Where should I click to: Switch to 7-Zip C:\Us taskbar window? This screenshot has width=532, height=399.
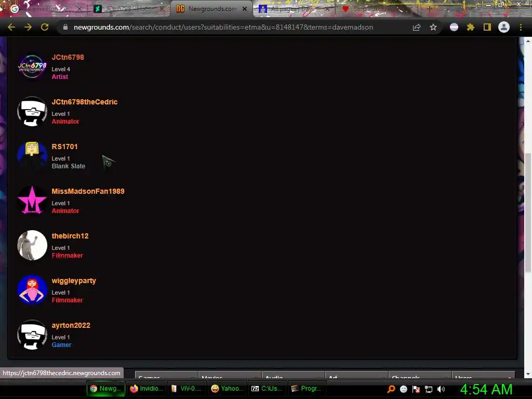pyautogui.click(x=268, y=389)
